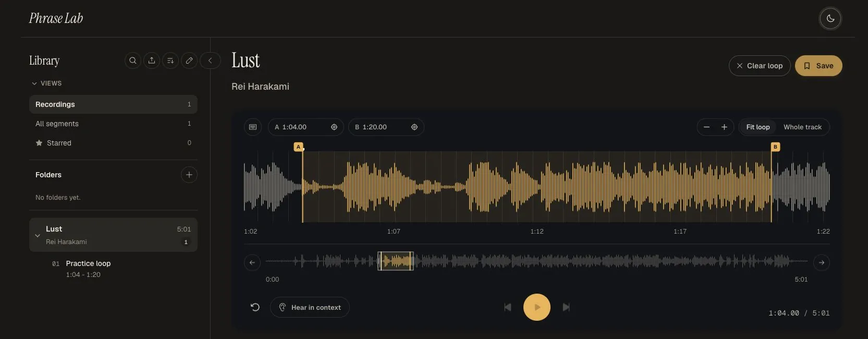The image size is (868, 339).
Task: Select the Recordings view
Action: [x=113, y=104]
